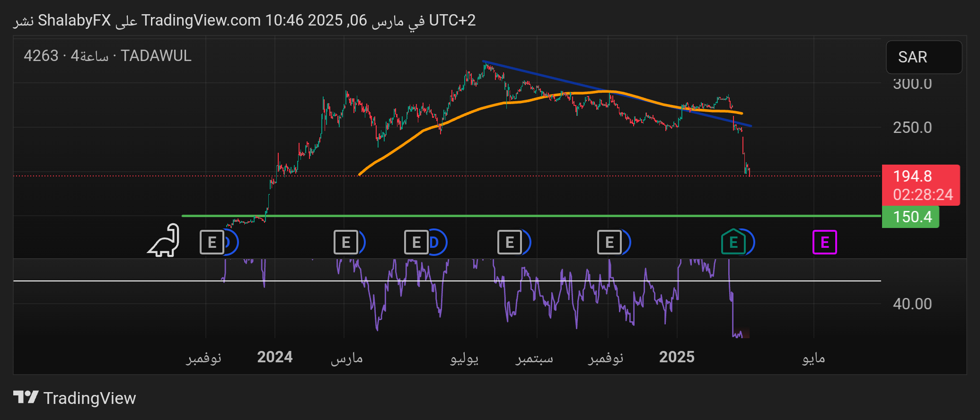
Task: Click the TradingView logo at the bottom
Action: tap(75, 398)
